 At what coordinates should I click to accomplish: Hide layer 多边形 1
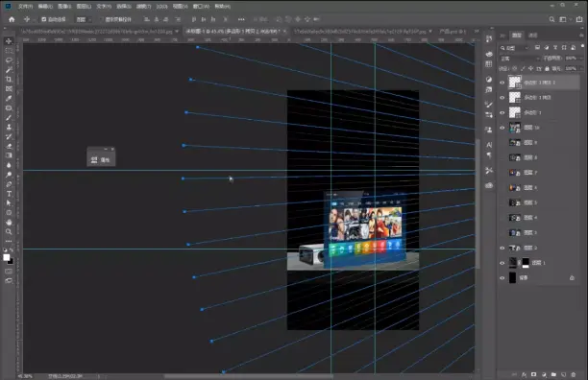[502, 112]
